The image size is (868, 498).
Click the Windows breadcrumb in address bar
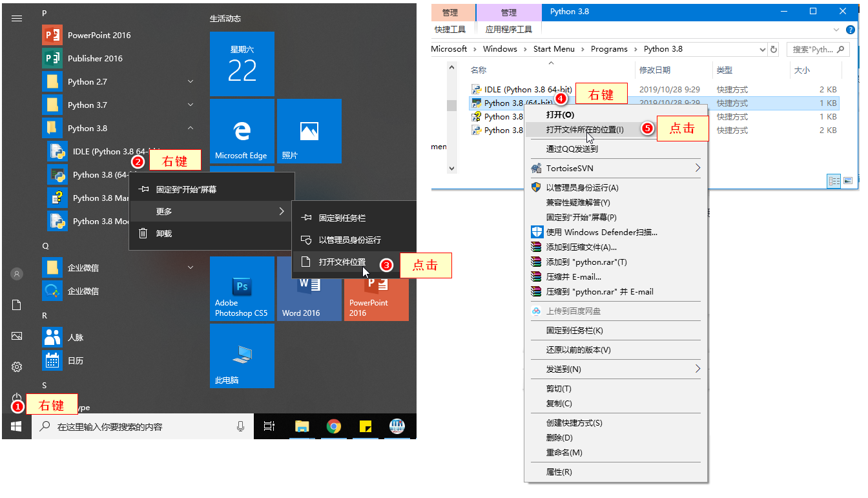(x=500, y=49)
